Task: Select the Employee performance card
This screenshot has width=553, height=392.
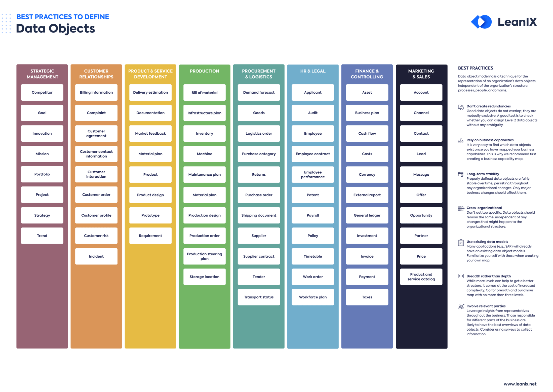Action: click(x=312, y=174)
